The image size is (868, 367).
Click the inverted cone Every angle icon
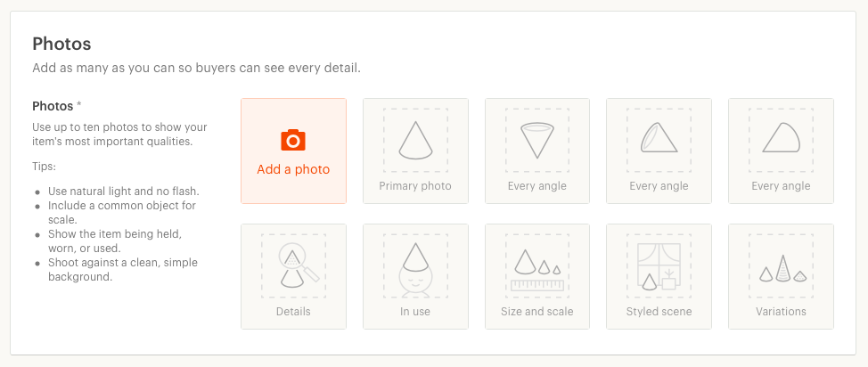click(537, 141)
